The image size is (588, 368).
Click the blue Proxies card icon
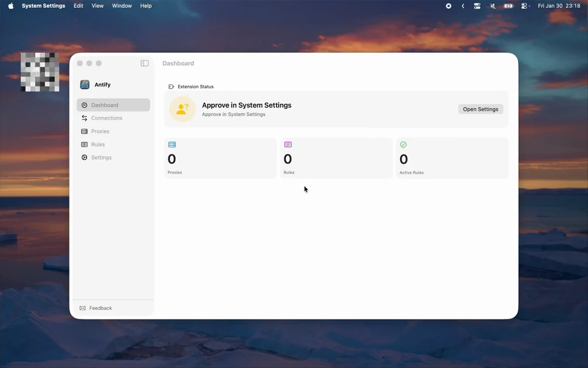tap(172, 144)
